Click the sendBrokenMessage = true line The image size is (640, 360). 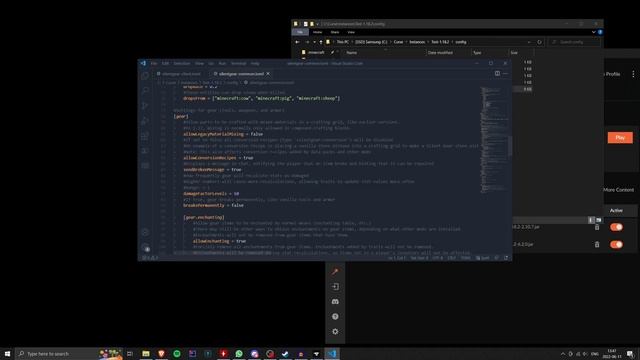[212, 169]
